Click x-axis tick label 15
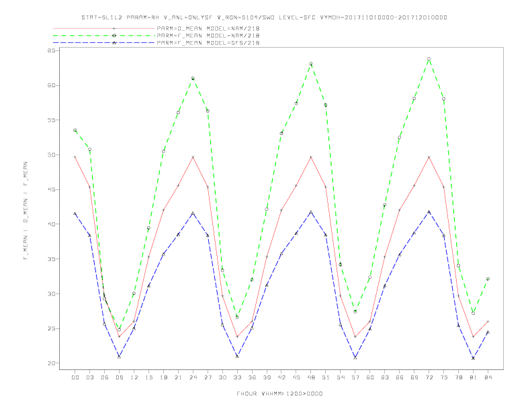This screenshot has height=411, width=532. click(148, 377)
